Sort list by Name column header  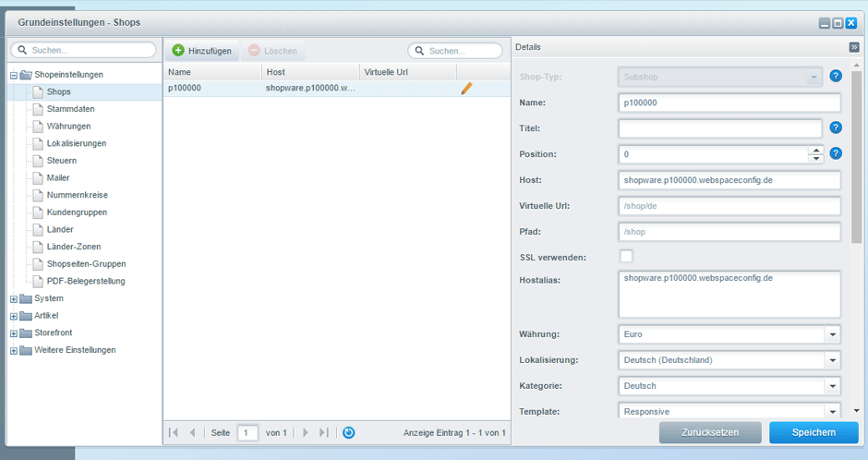tap(212, 72)
